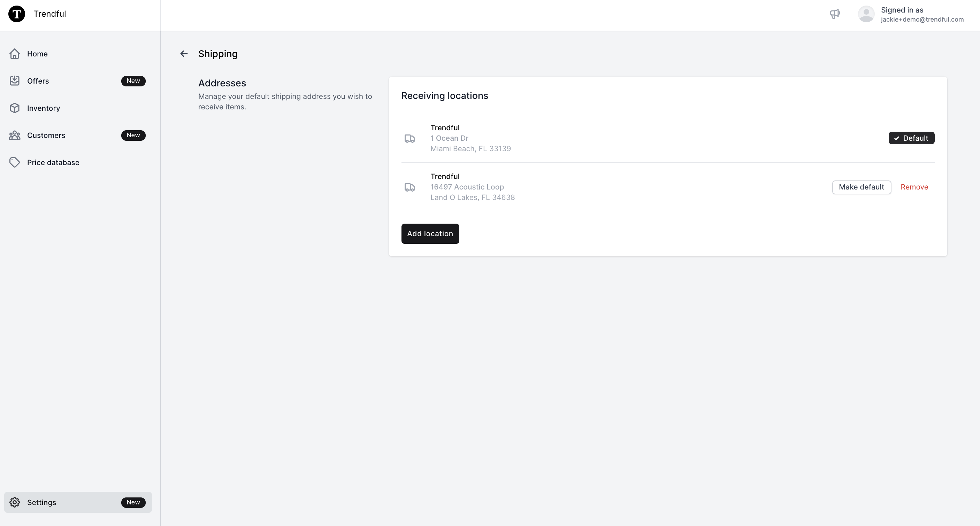Go back using the arrow beside Shipping
980x526 pixels.
[184, 54]
